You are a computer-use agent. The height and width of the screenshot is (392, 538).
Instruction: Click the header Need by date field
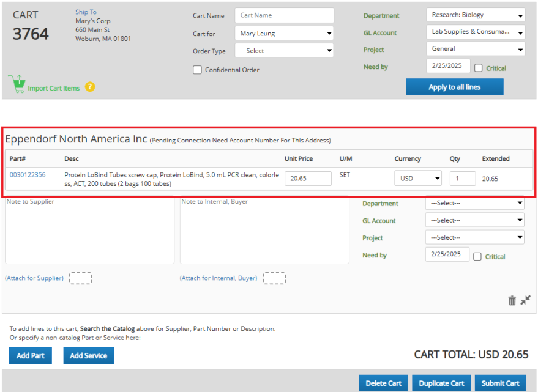point(448,66)
